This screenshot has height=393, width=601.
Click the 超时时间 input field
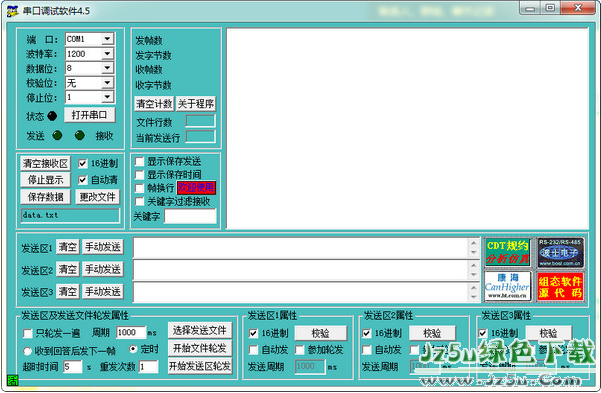click(x=73, y=367)
